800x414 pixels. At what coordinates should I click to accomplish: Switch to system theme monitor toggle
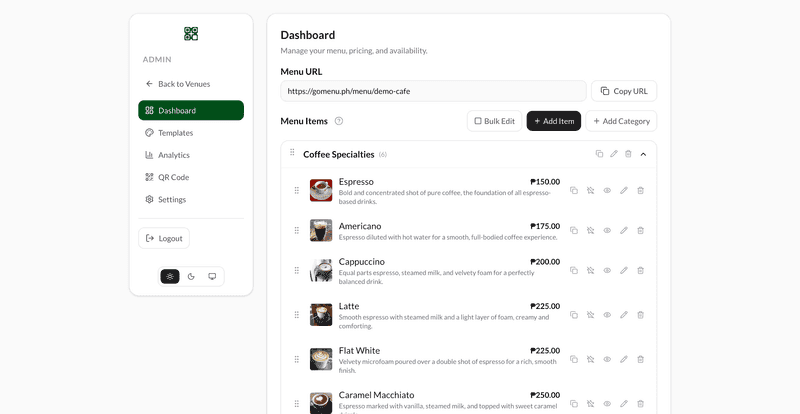click(212, 276)
